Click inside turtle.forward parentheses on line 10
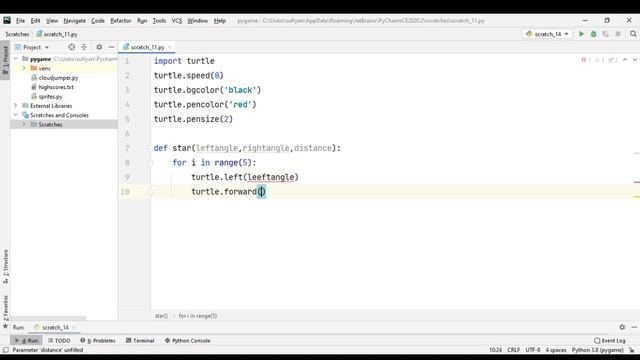The height and width of the screenshot is (360, 640). [x=261, y=191]
